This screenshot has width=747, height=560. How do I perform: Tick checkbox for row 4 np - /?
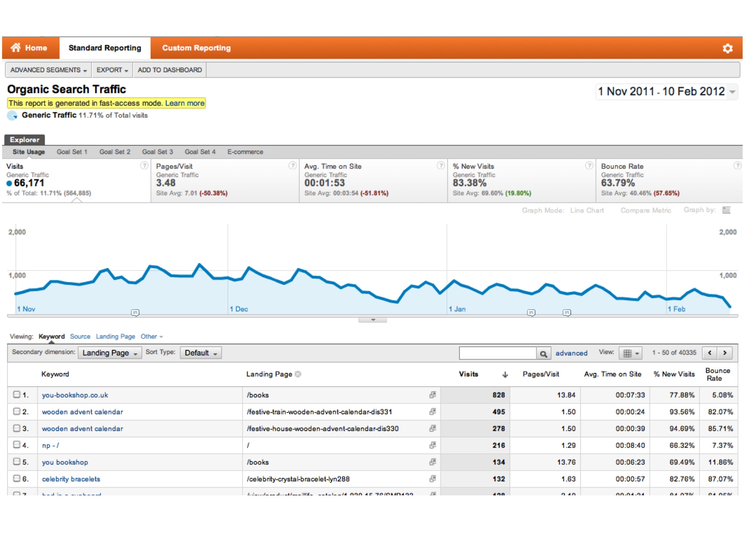[x=16, y=444]
